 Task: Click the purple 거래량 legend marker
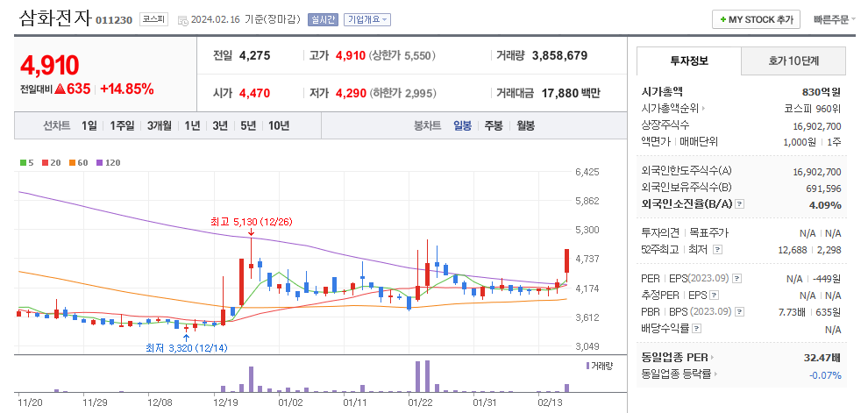(x=587, y=366)
